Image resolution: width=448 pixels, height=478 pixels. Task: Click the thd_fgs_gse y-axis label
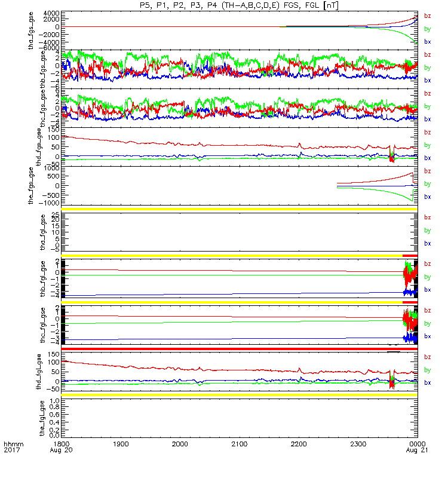[39, 147]
